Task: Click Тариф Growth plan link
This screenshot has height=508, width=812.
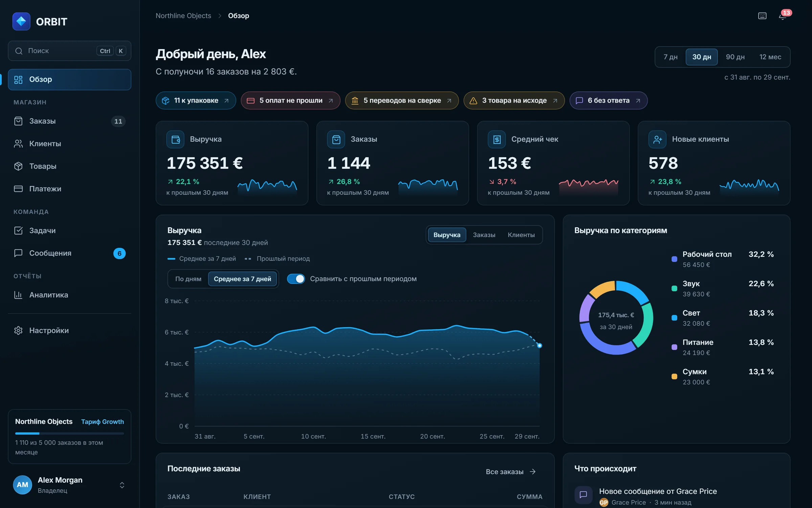Action: click(x=103, y=422)
